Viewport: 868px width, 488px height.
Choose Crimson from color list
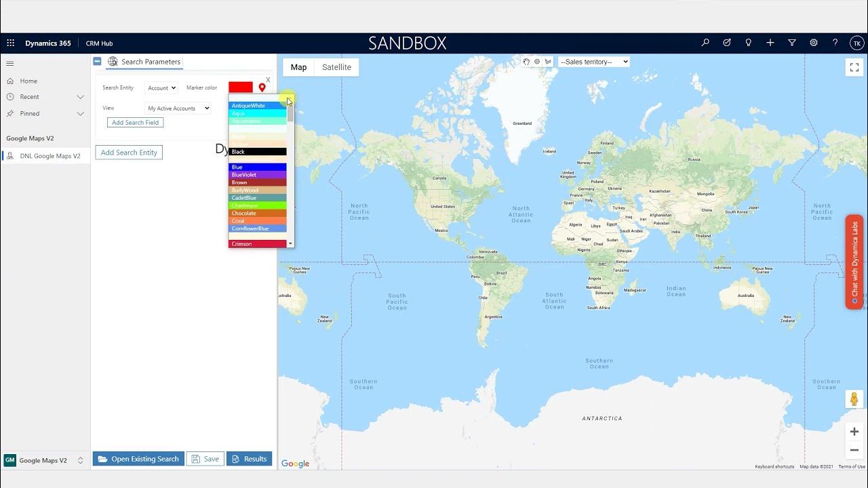(258, 244)
